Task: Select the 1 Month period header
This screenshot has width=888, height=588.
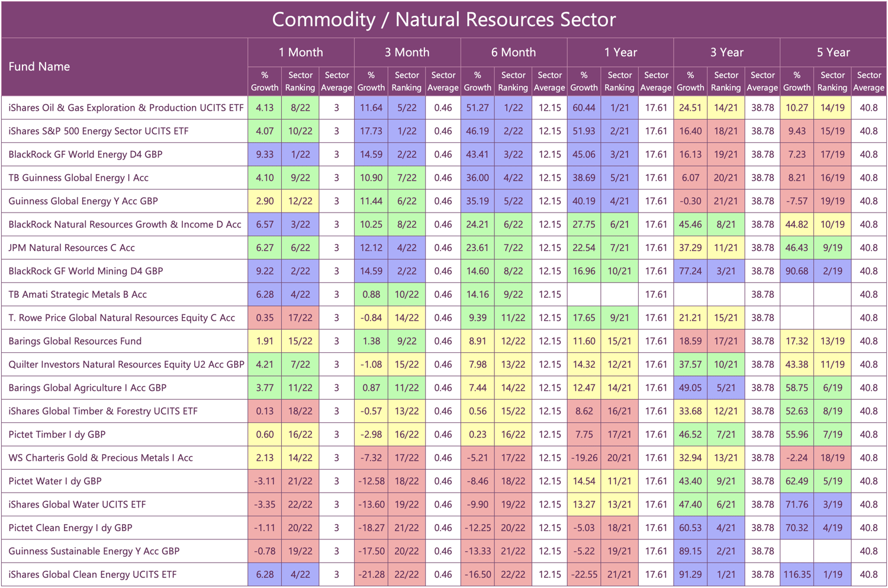Action: point(301,52)
